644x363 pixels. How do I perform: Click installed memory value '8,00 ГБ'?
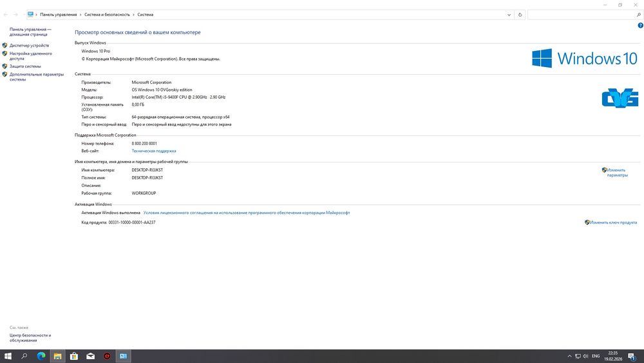[138, 105]
